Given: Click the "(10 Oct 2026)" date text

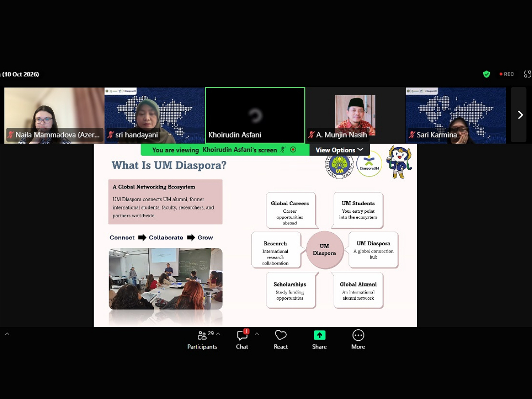Looking at the screenshot, I should click(x=20, y=74).
